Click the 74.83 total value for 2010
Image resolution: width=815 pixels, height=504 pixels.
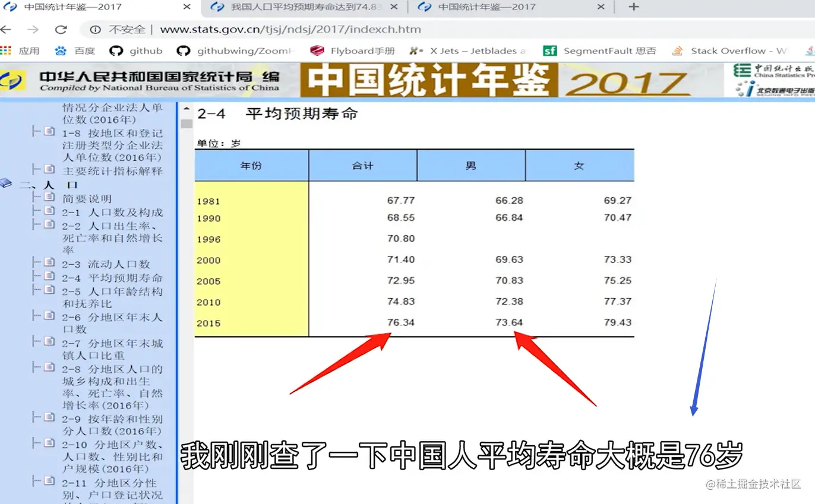tap(401, 302)
